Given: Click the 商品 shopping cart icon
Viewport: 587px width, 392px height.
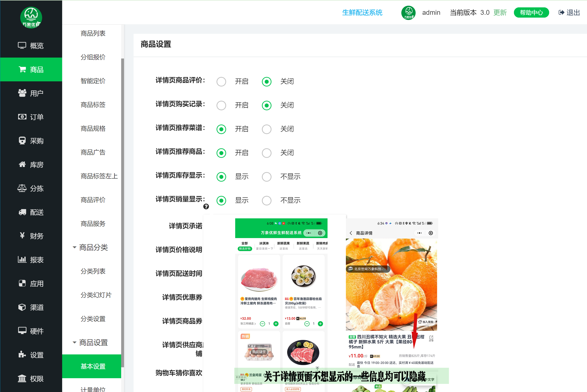Looking at the screenshot, I should click(22, 69).
